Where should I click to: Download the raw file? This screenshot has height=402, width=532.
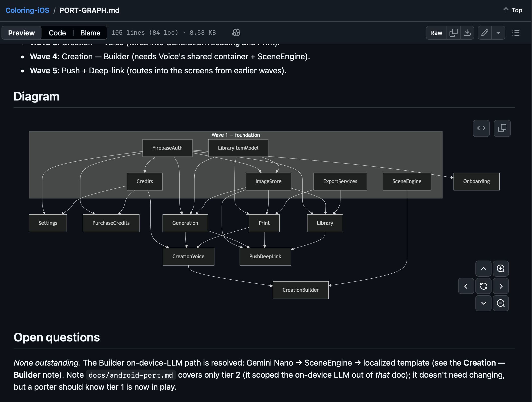pos(467,33)
